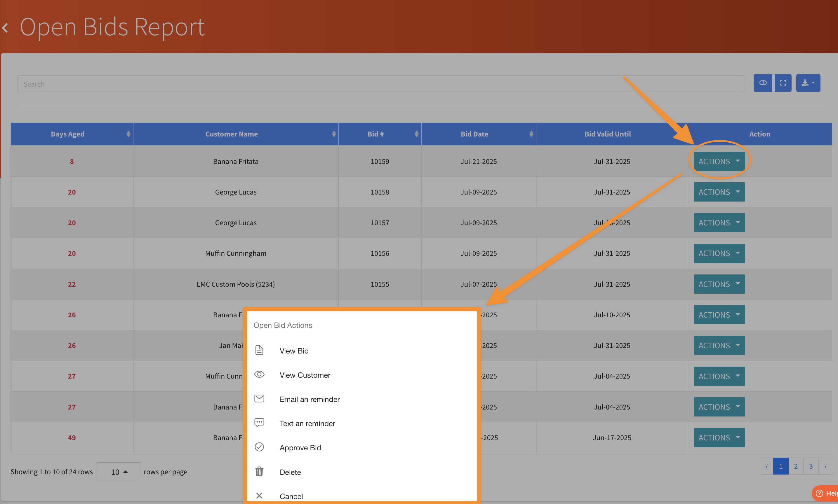838x504 pixels.
Task: Sort table by Bid # column
Action: tap(375, 134)
